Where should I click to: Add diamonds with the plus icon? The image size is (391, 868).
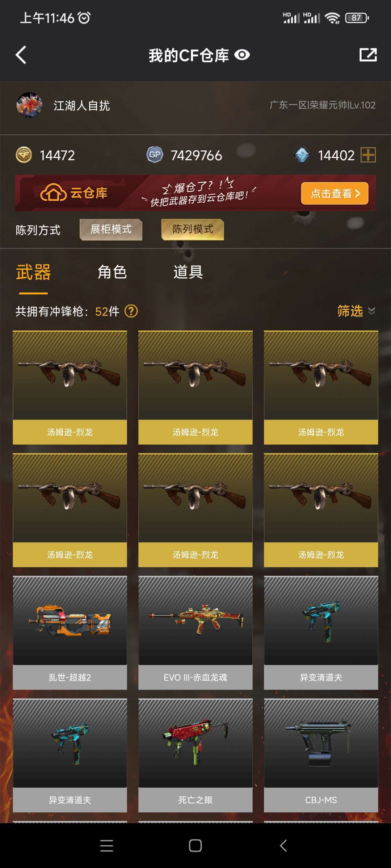tap(368, 155)
